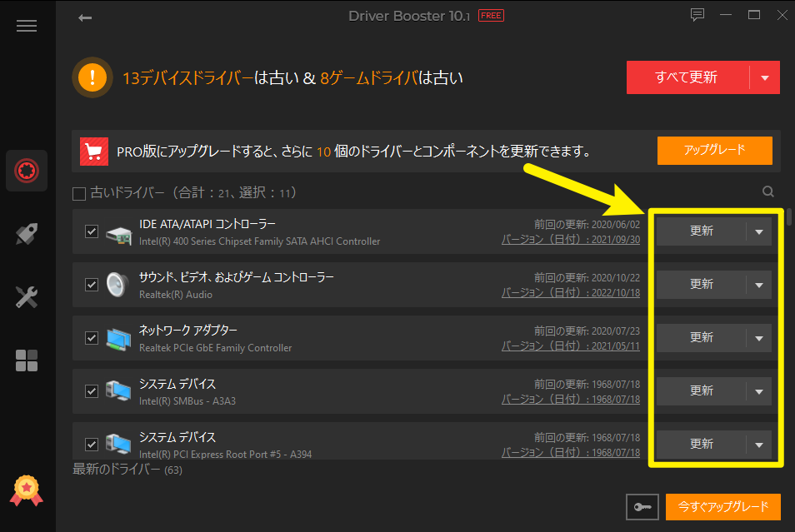Uncheck the PCI Express Root Port #5 checkbox
The width and height of the screenshot is (795, 532).
[x=92, y=445]
